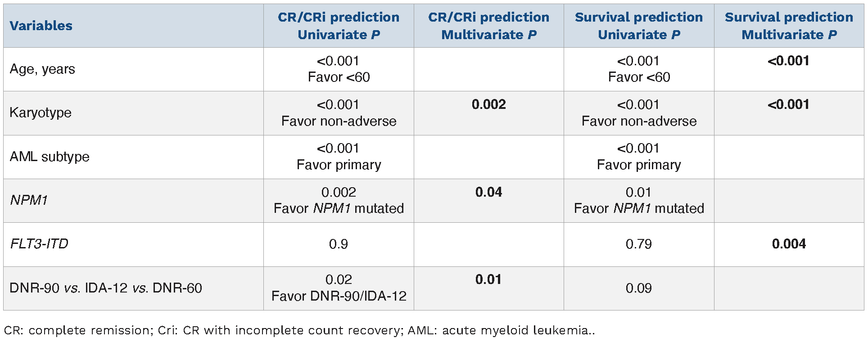
Task: Click the Survival prediction Multivariate P header
Action: click(789, 26)
